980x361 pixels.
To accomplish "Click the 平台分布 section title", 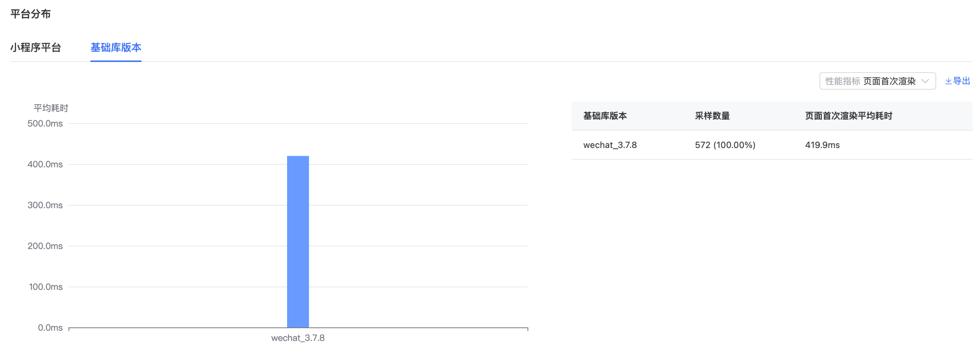I will click(30, 14).
